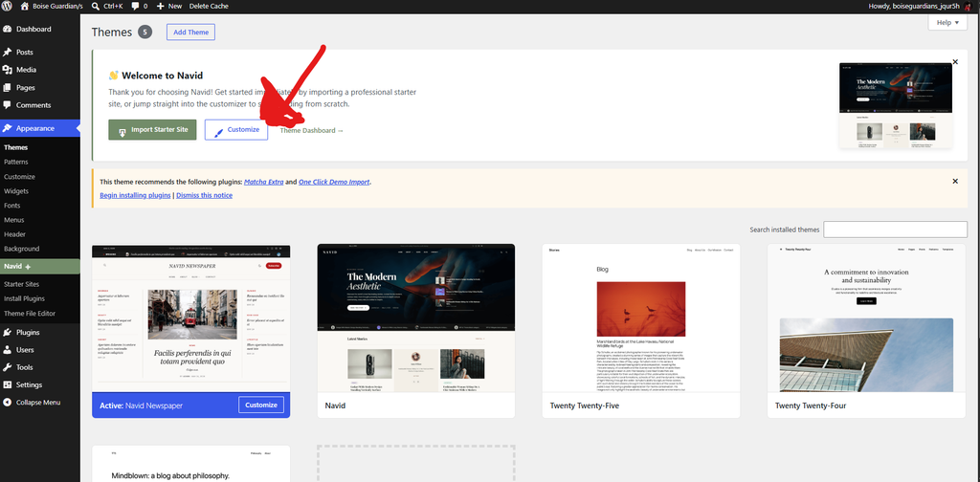Open the Theme File Editor

30,313
